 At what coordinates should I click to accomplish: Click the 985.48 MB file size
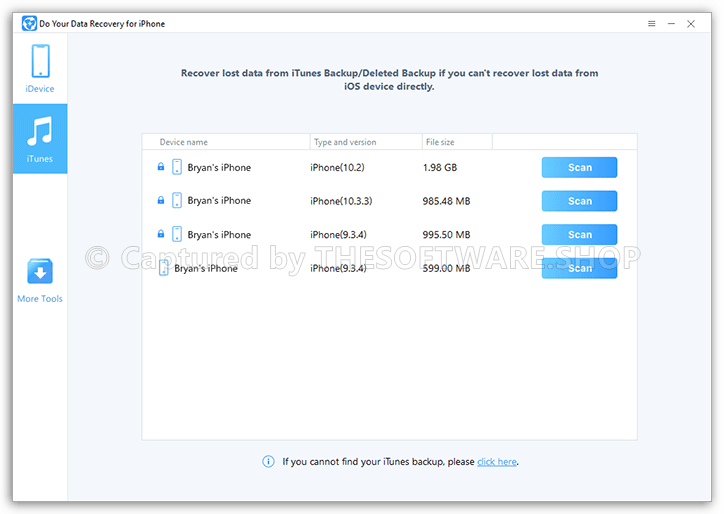pos(446,201)
